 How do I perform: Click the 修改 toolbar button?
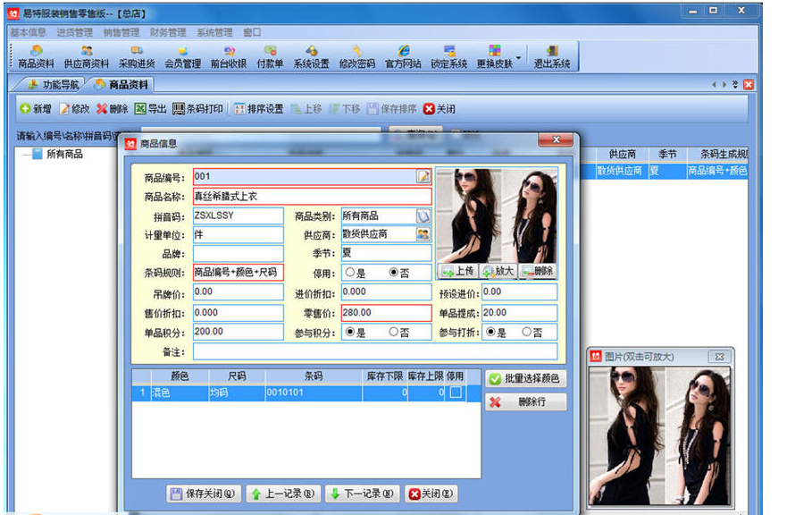[74, 109]
